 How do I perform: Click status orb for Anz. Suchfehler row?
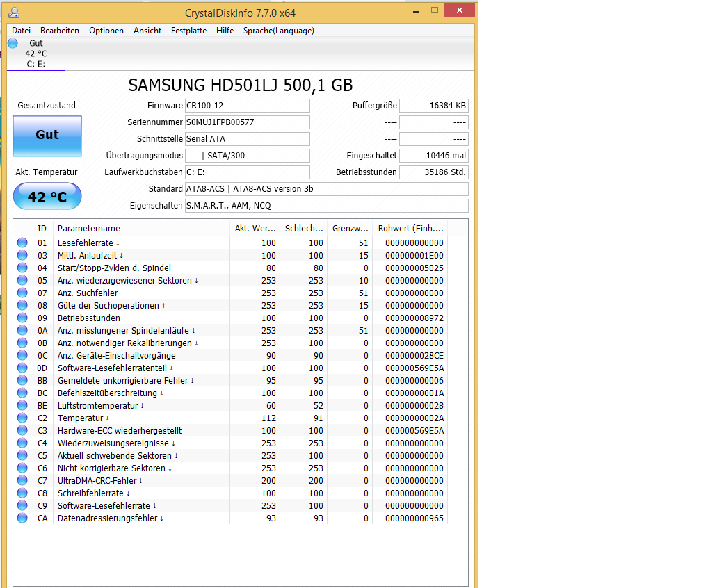tap(22, 293)
